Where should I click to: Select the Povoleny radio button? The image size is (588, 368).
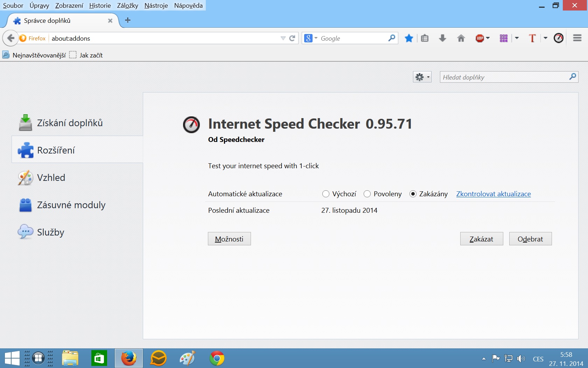(x=367, y=194)
